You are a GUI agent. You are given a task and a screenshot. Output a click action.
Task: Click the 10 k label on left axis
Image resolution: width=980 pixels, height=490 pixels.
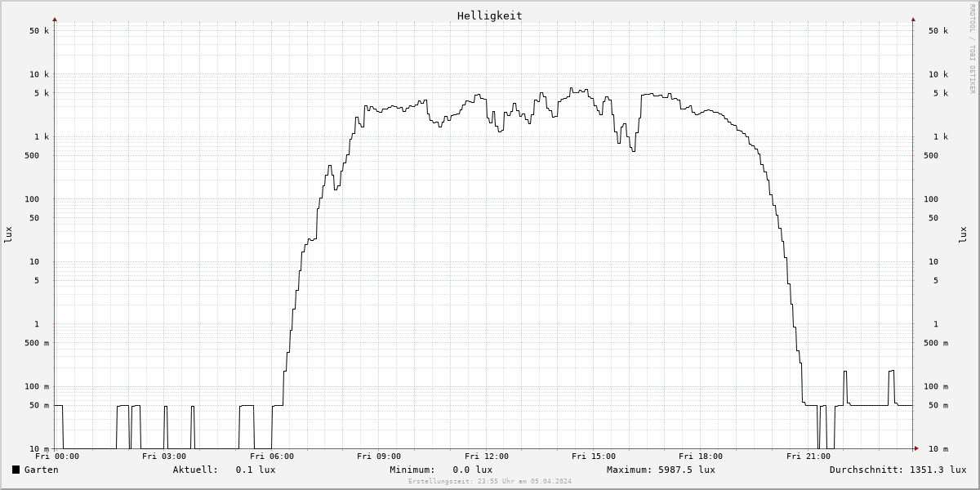39,74
